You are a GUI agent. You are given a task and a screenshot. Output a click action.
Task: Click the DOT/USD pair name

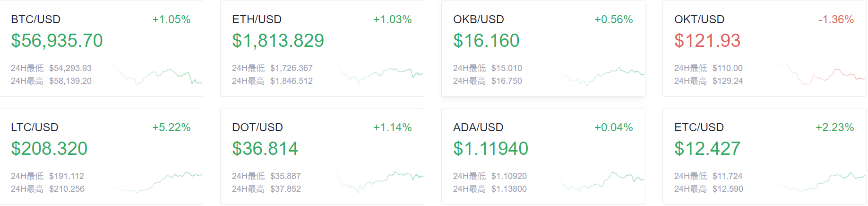[x=257, y=127]
